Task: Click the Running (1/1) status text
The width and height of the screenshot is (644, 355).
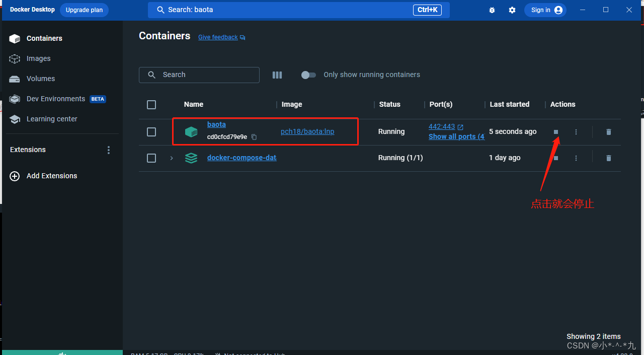Action: [x=400, y=158]
